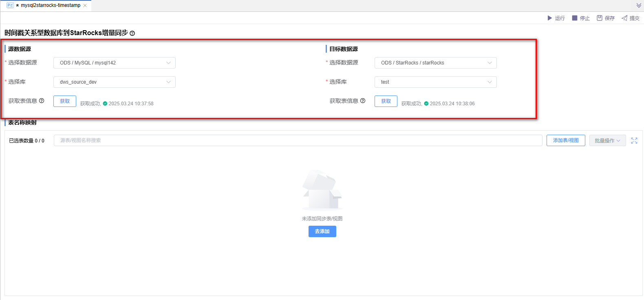Click the Run (运行) play icon
The height and width of the screenshot is (300, 644).
549,18
